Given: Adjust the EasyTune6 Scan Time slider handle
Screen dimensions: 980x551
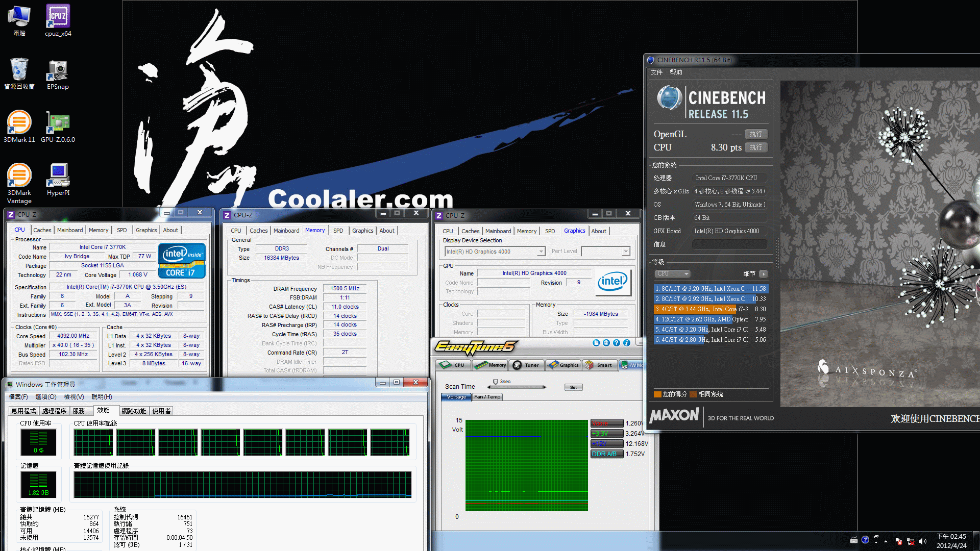Looking at the screenshot, I should (x=495, y=382).
